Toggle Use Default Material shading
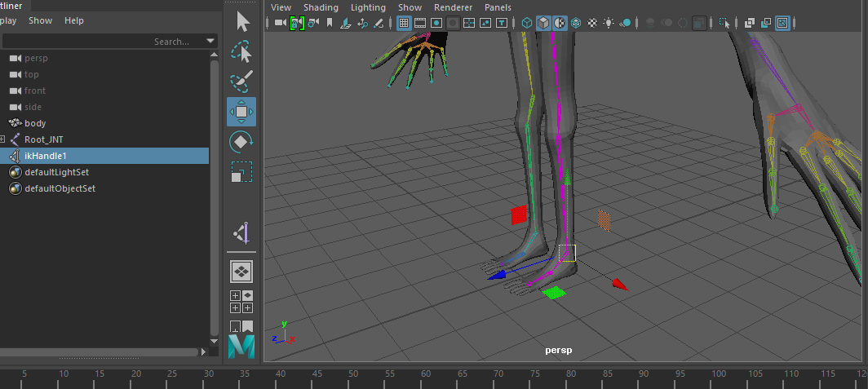 pyautogui.click(x=560, y=23)
